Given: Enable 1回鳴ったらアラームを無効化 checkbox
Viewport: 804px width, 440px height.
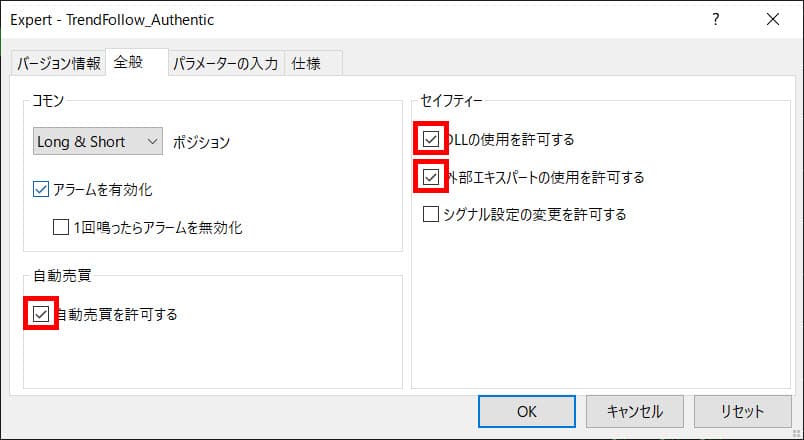Looking at the screenshot, I should pyautogui.click(x=61, y=227).
